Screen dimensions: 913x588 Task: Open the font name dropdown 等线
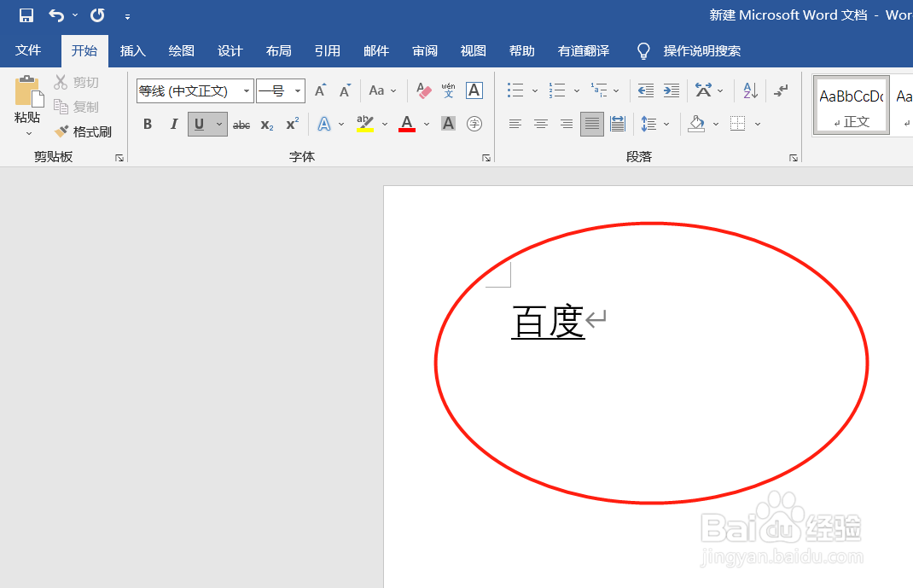247,90
